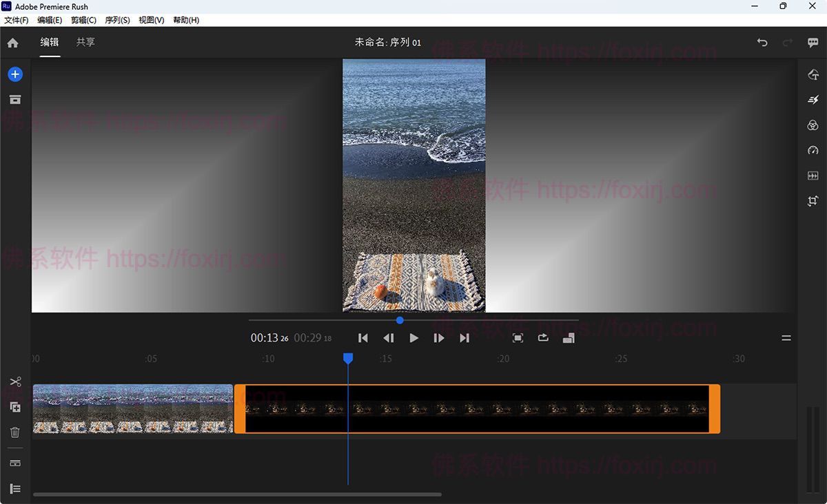This screenshot has width=827, height=504.
Task: Switch to the 共享 tab
Action: click(x=85, y=42)
